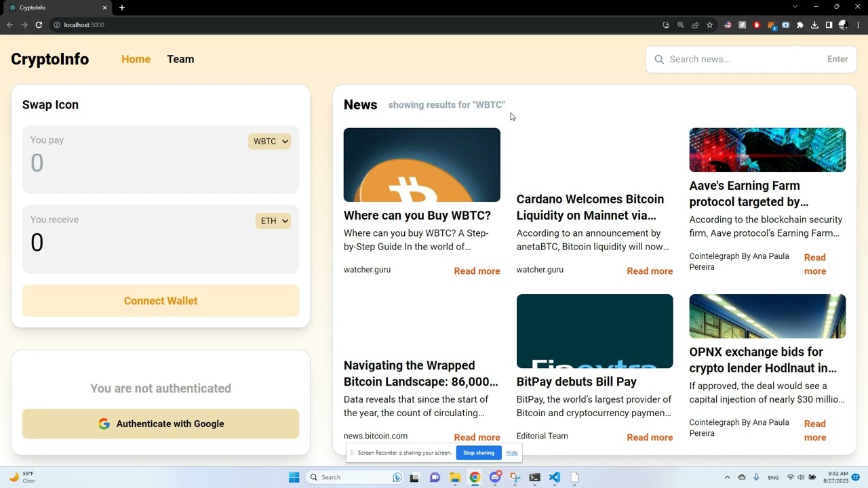868x488 pixels.
Task: Open the train station thumbnail for OPNX article
Action: point(768,316)
